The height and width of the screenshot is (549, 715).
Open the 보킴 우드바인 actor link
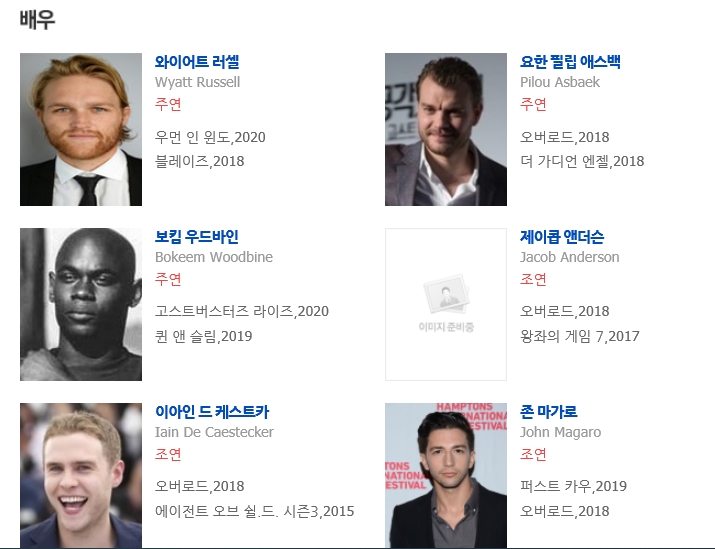point(197,237)
